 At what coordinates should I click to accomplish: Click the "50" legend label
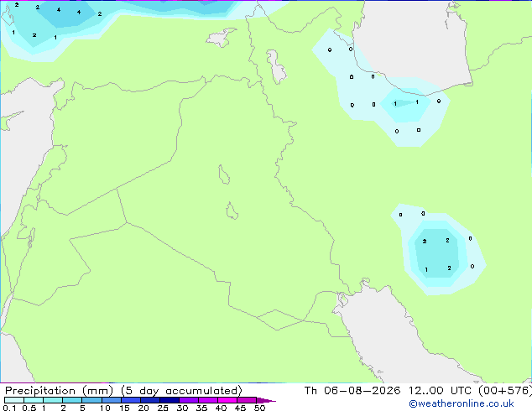pos(259,408)
